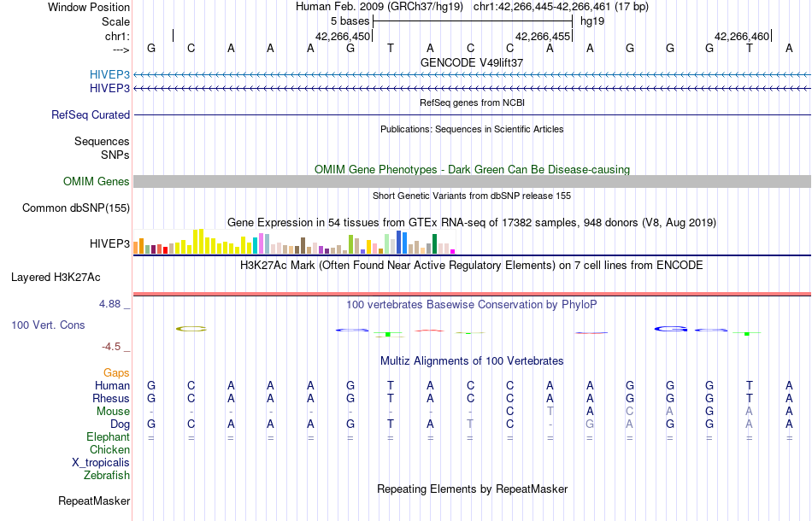
Task: Select the Elephant species label
Action: click(x=108, y=437)
